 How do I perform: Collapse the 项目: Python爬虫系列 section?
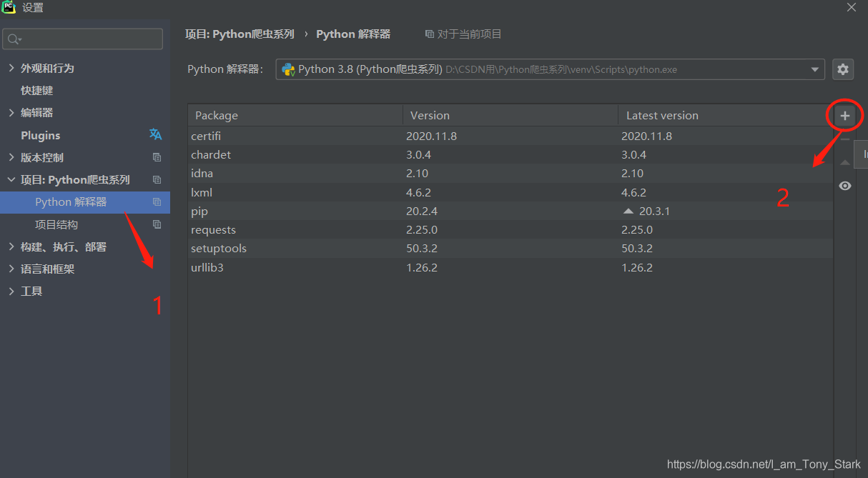(11, 179)
